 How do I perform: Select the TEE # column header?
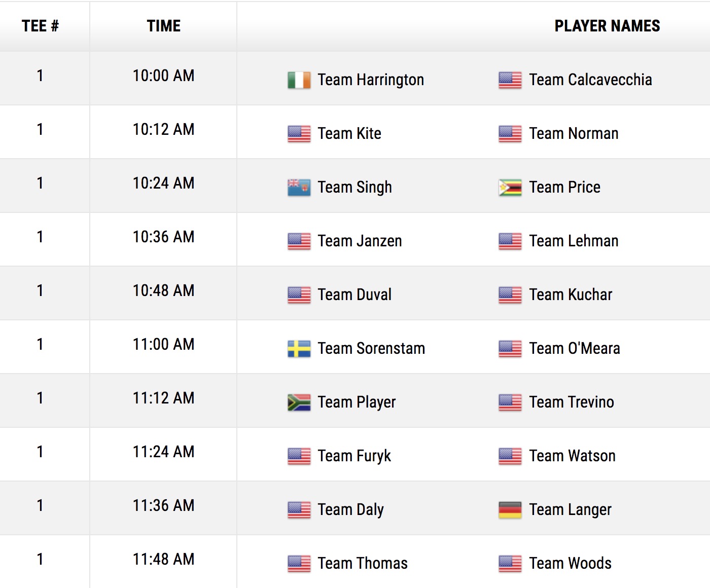(40, 26)
